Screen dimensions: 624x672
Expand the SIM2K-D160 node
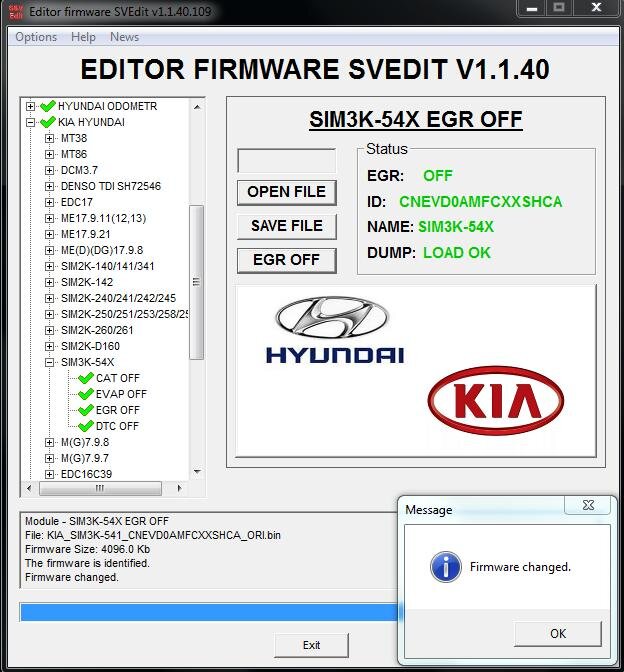coord(49,346)
